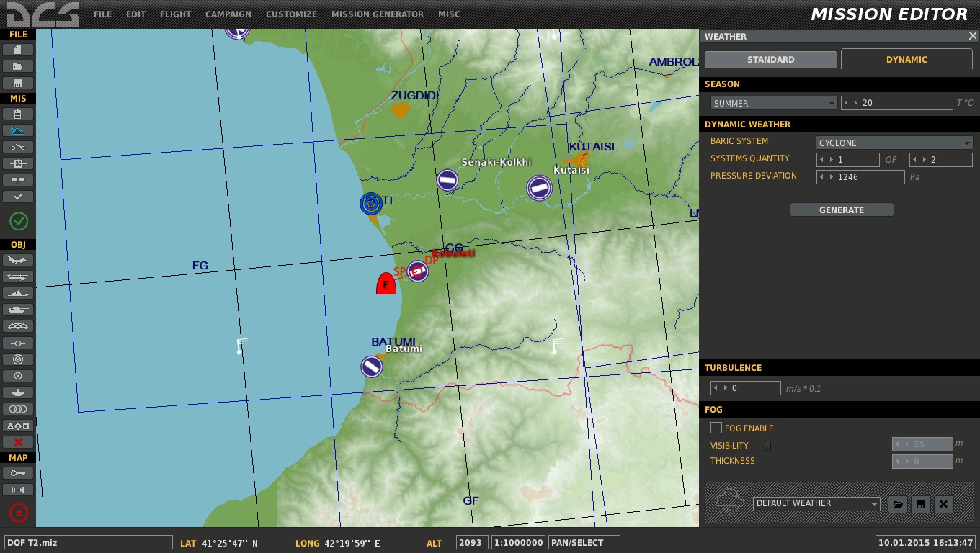Screen dimensions: 980x553
Task: Expand the Cyclone baric system dropdown
Action: (894, 143)
